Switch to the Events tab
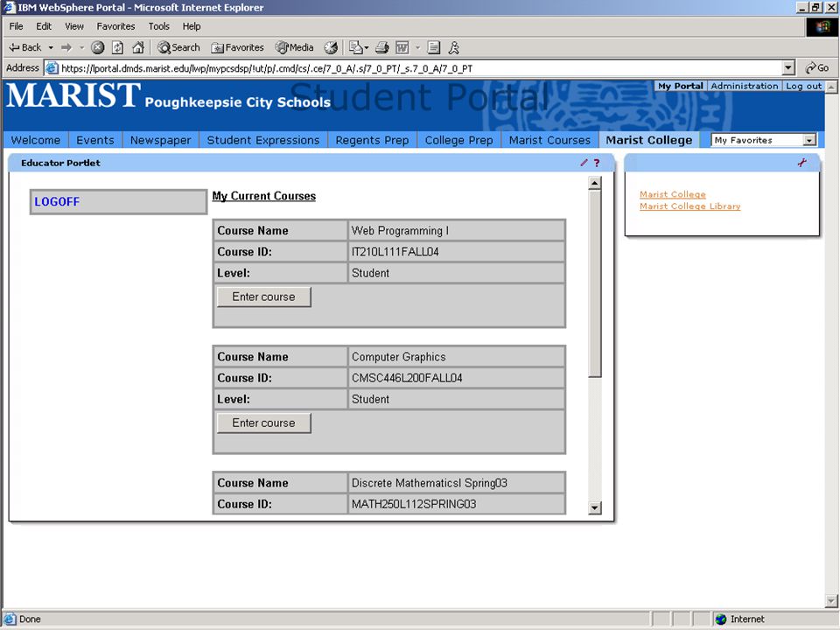This screenshot has width=840, height=630. (94, 140)
